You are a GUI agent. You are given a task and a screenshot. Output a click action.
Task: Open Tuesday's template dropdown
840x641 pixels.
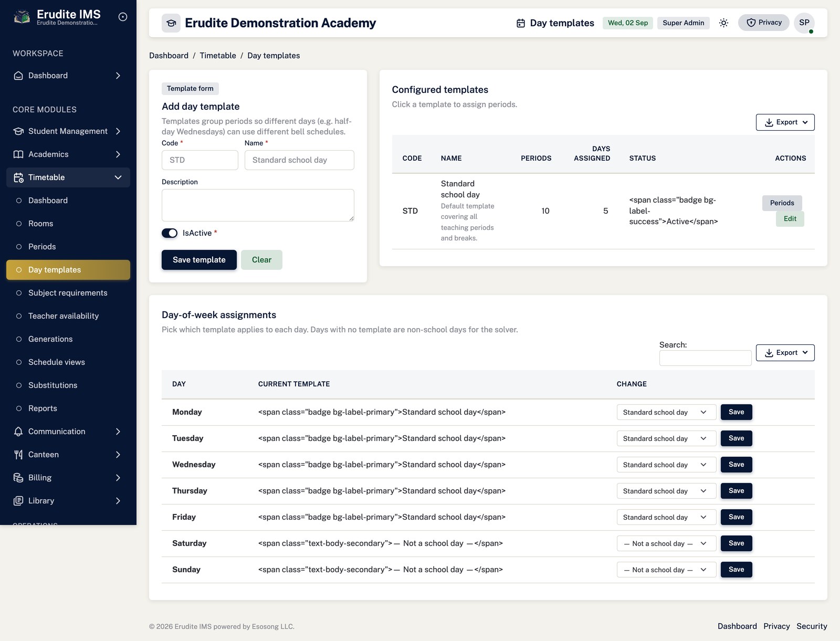[x=666, y=438]
